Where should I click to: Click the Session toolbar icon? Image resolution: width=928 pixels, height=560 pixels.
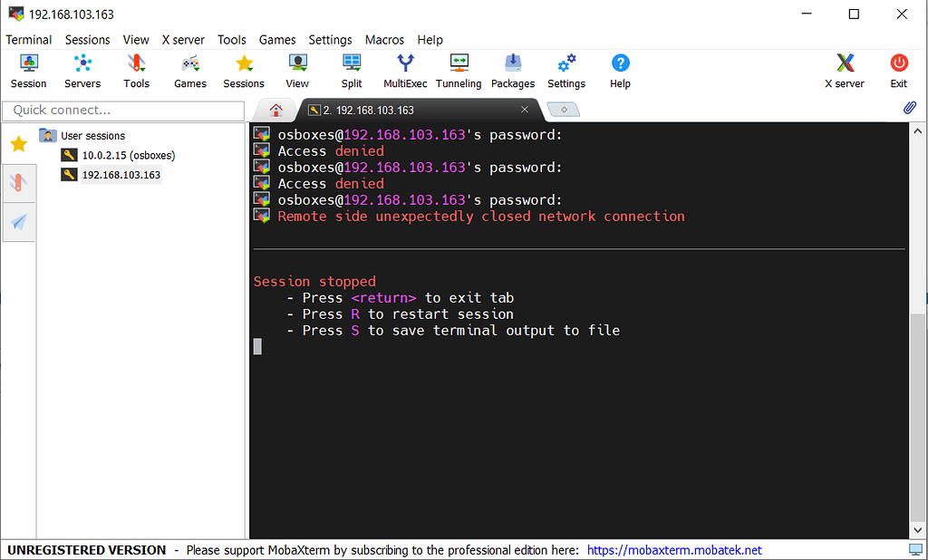[x=28, y=71]
